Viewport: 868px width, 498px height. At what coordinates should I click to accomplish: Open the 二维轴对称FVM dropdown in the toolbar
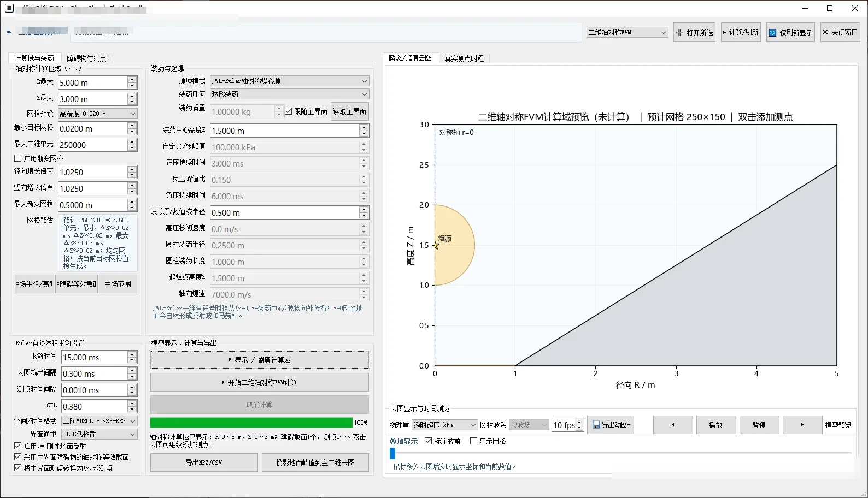click(x=627, y=33)
